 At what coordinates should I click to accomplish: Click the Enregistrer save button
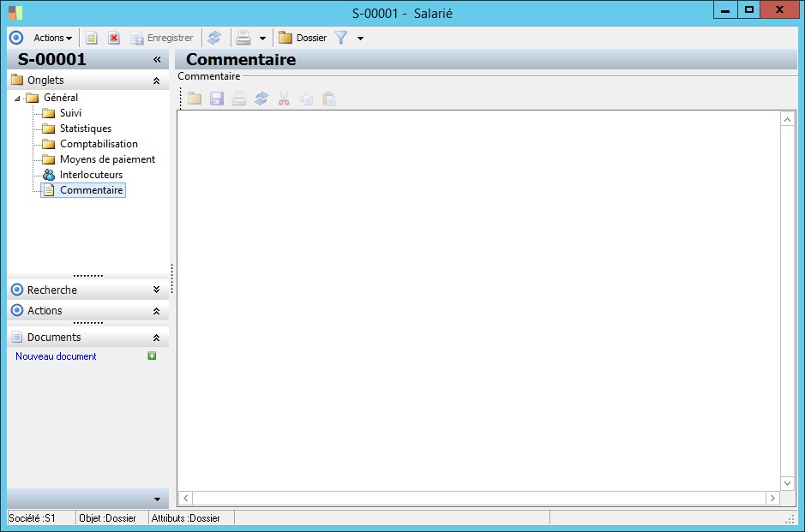(162, 38)
